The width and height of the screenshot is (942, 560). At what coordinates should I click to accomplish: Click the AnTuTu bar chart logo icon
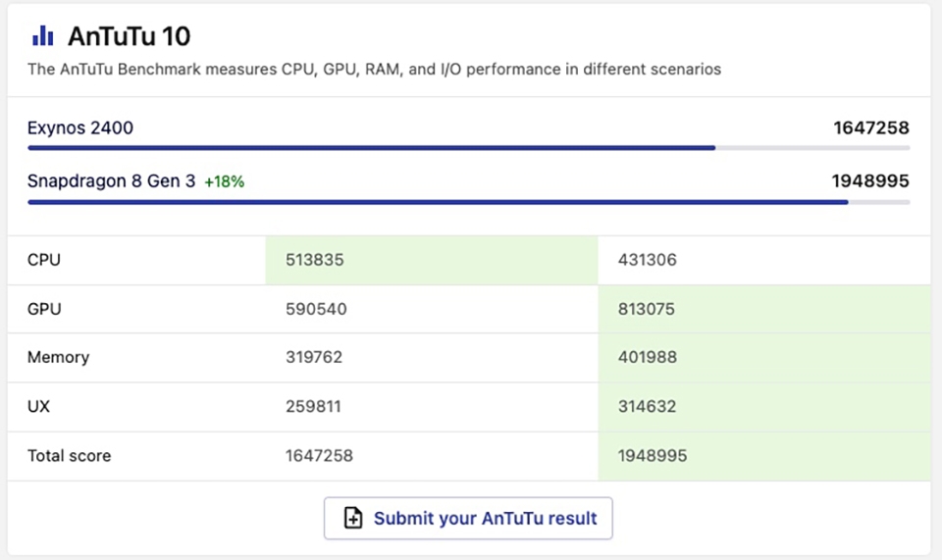click(42, 36)
